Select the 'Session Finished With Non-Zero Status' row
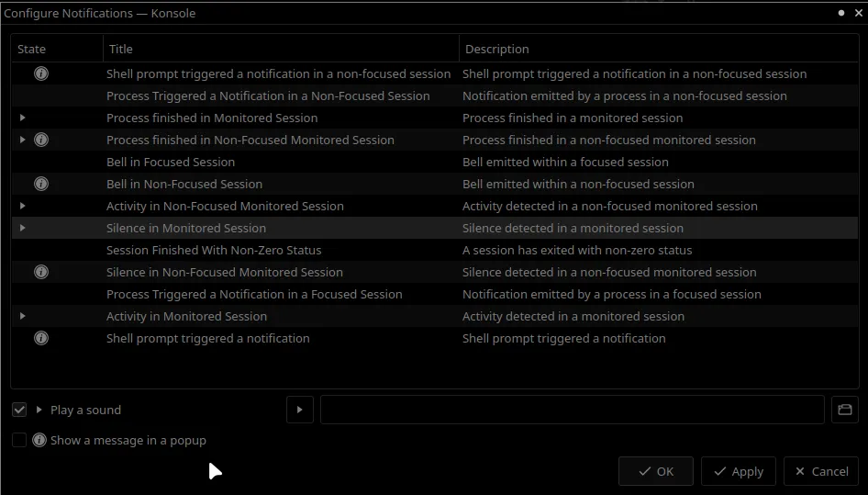Viewport: 868px width, 495px height. coord(435,250)
